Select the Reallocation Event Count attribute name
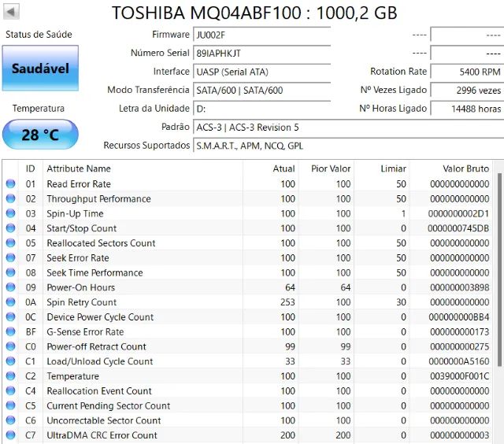The image size is (504, 444). [99, 390]
